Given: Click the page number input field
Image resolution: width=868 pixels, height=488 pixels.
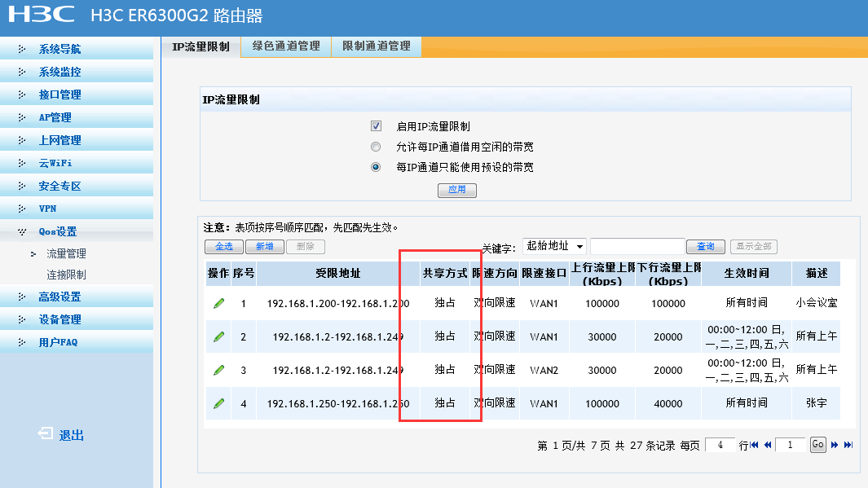Looking at the screenshot, I should [790, 445].
